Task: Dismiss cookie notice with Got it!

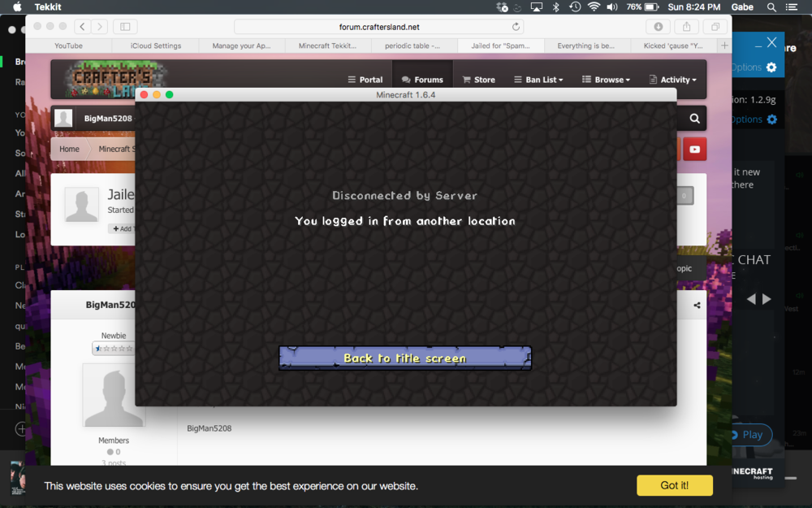Action: (674, 485)
